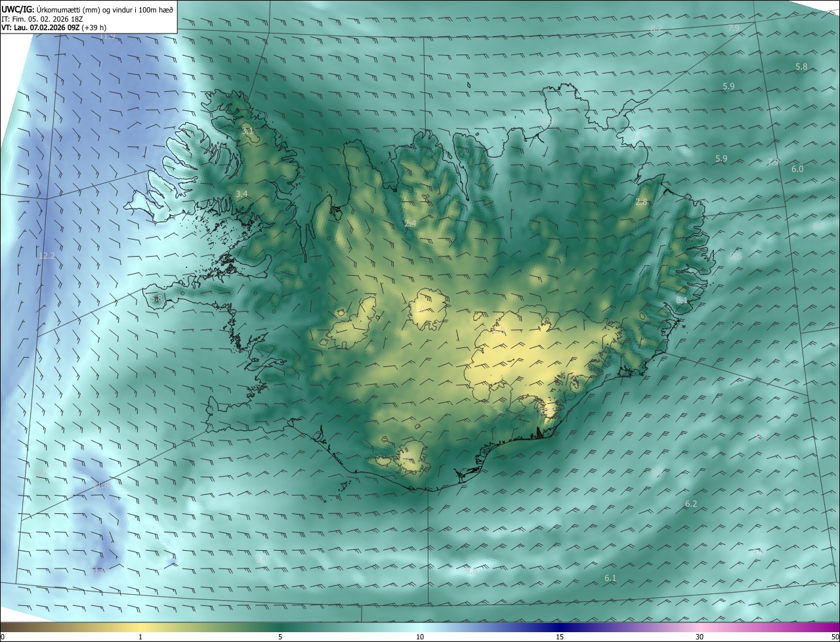Pick the dark navy color at scale mark 15
Viewport: 840px width, 642px height.
click(x=560, y=626)
